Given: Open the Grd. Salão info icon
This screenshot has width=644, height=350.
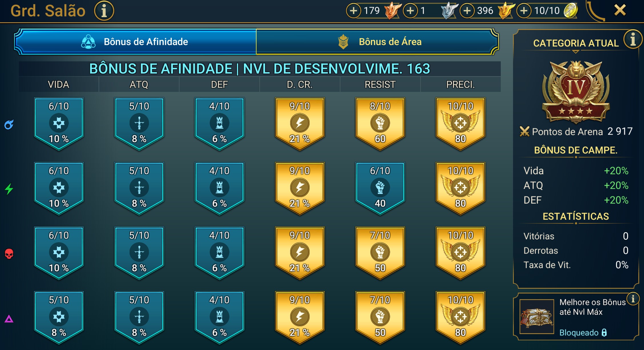Looking at the screenshot, I should tap(104, 11).
